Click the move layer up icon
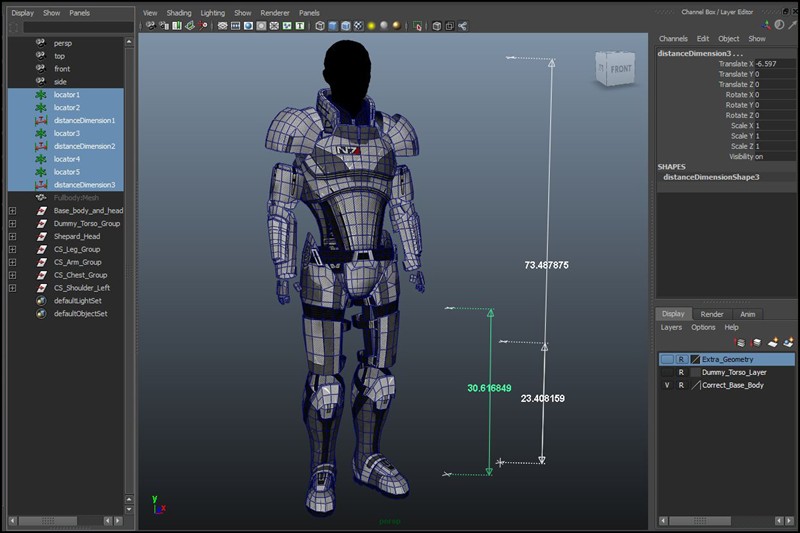 (x=741, y=342)
